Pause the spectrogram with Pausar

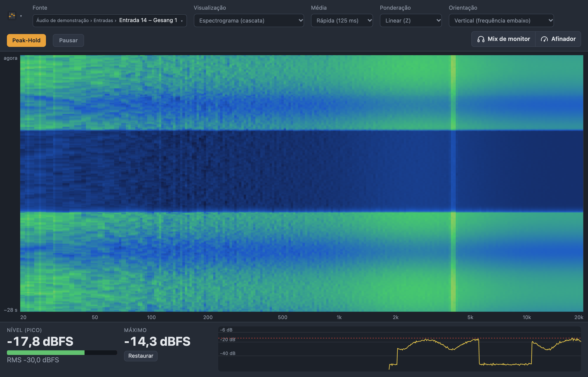pyautogui.click(x=68, y=40)
